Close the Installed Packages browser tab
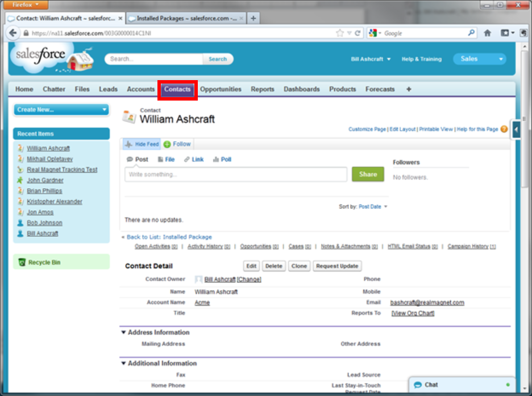 coord(241,18)
